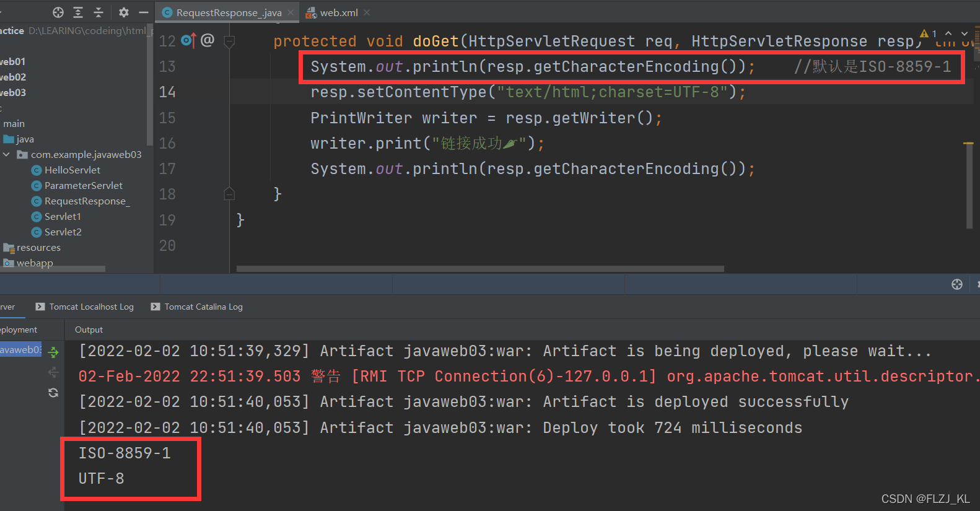
Task: Click line 15 PrintWriter declaration
Action: click(x=486, y=118)
